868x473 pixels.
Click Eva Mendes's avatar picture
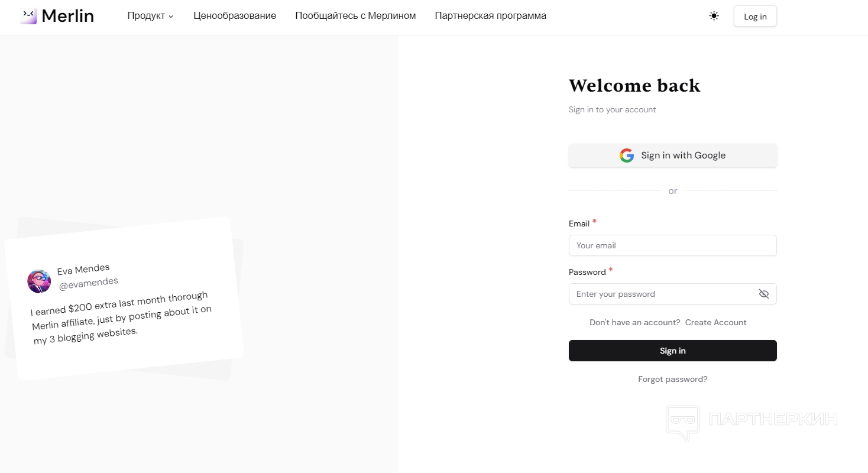point(39,281)
